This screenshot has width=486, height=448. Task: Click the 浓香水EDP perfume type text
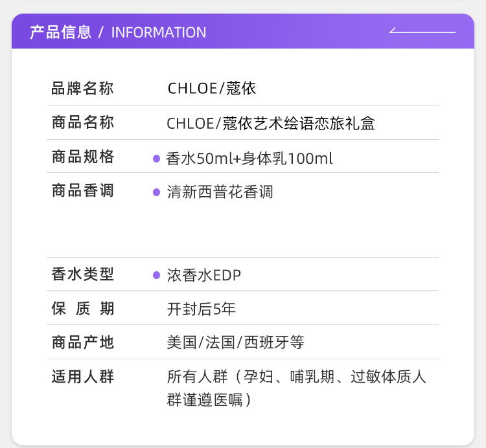[x=203, y=275]
